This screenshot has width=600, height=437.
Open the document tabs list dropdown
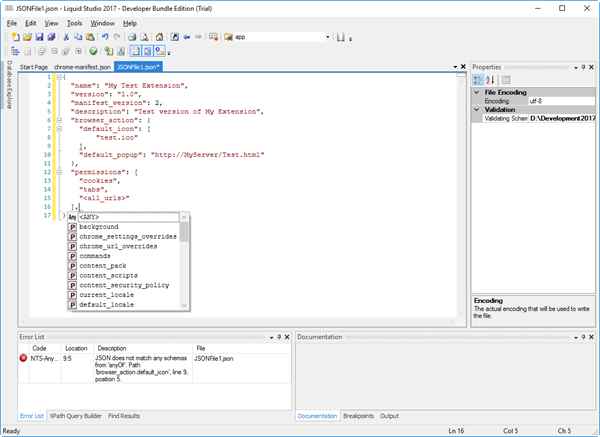point(455,67)
